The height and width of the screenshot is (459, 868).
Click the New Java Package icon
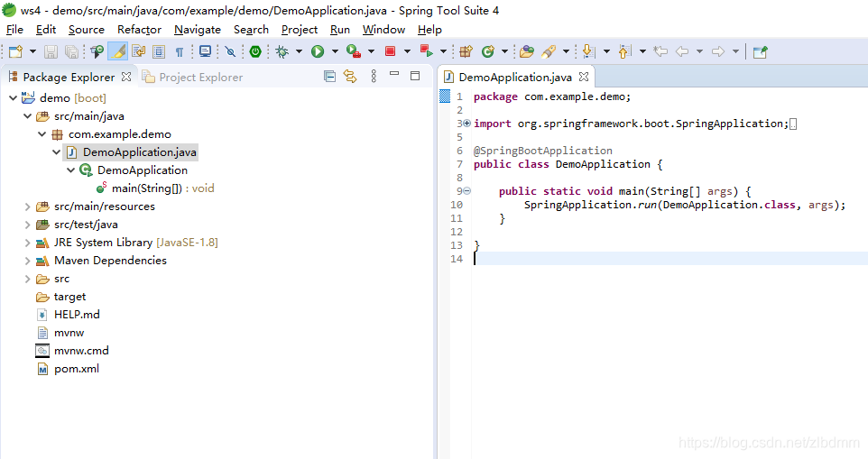[x=466, y=51]
